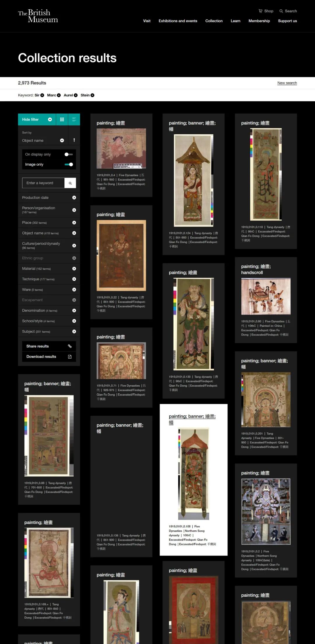
Task: Remove the 'Sir' keyword filter
Action: (x=42, y=95)
